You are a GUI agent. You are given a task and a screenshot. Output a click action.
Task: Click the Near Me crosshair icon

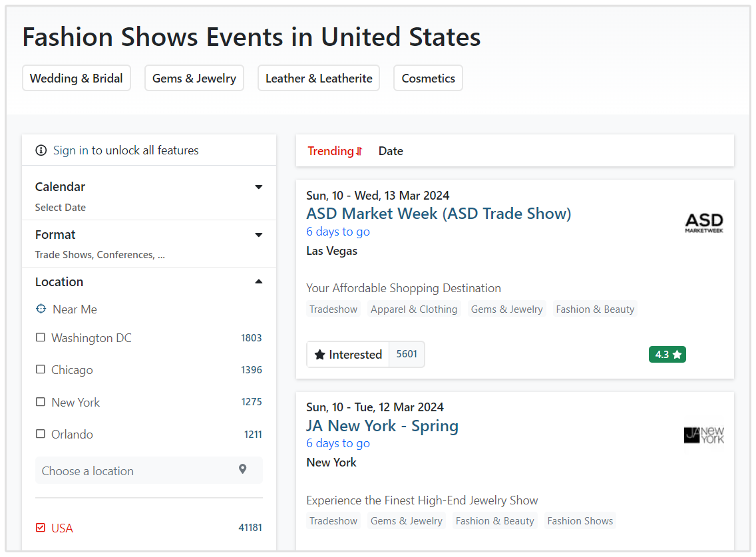coord(41,309)
